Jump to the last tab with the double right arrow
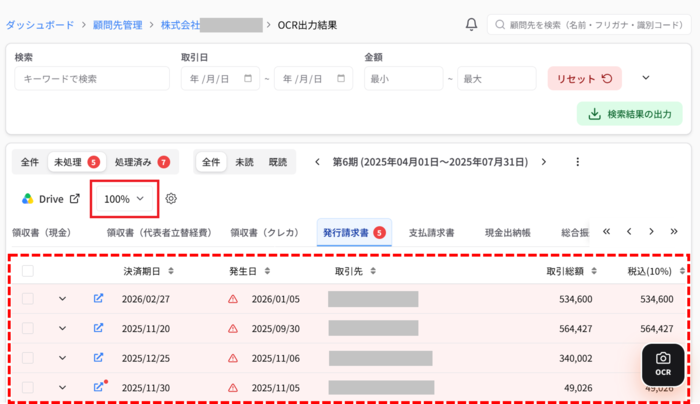700x404 pixels. click(x=674, y=231)
